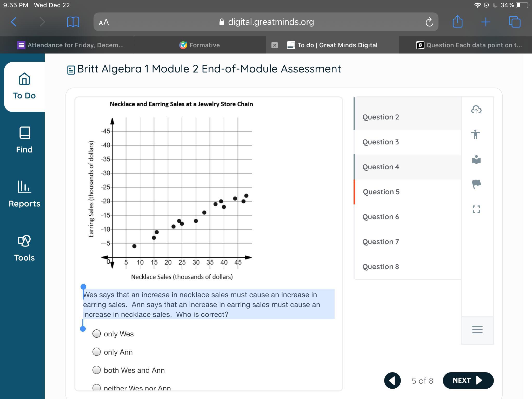Open the AA reader view menu
The height and width of the screenshot is (399, 532).
tap(104, 22)
